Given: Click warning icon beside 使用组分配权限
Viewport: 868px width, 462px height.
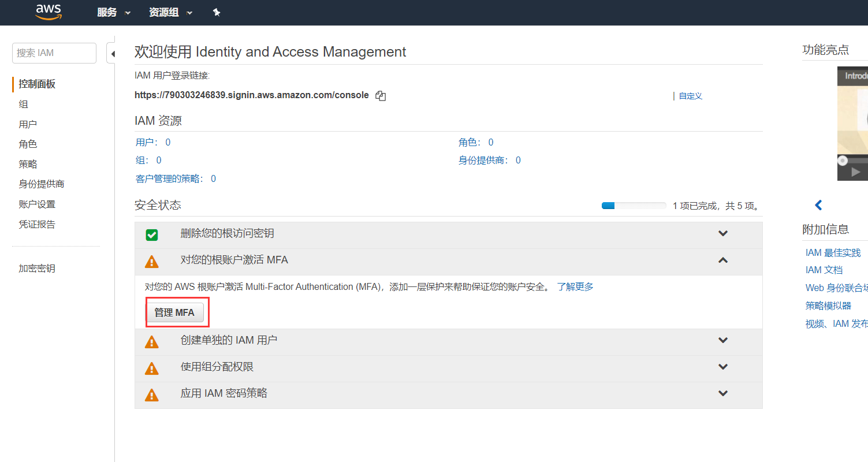Looking at the screenshot, I should pos(151,368).
